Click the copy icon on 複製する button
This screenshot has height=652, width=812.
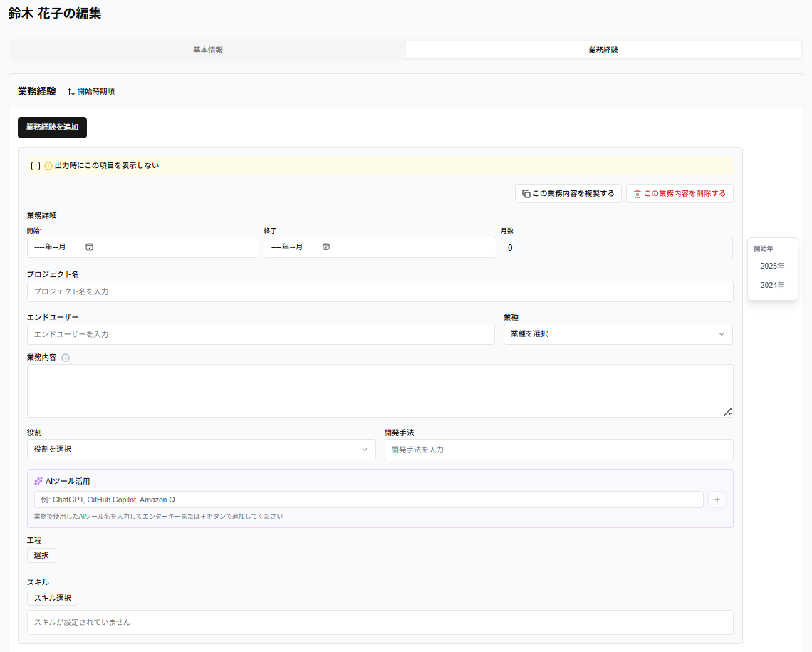pyautogui.click(x=526, y=194)
